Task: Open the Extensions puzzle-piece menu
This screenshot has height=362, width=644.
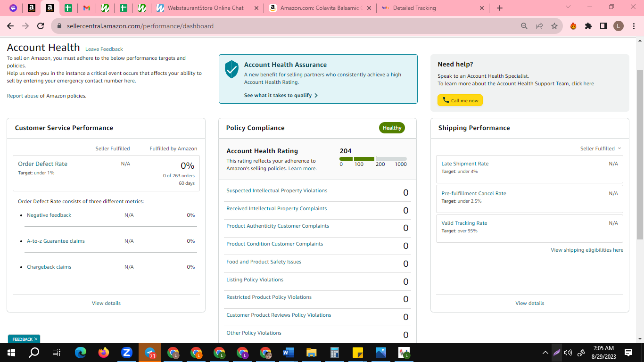Action: [588, 26]
